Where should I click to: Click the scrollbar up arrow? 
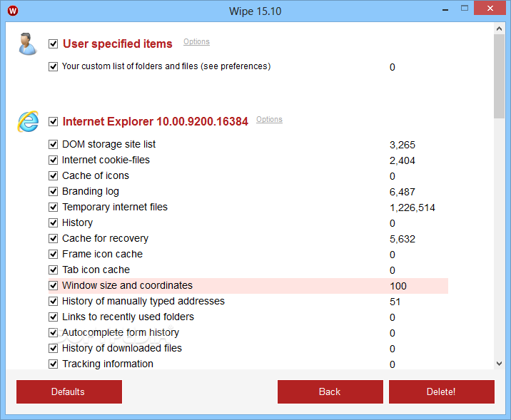click(499, 29)
